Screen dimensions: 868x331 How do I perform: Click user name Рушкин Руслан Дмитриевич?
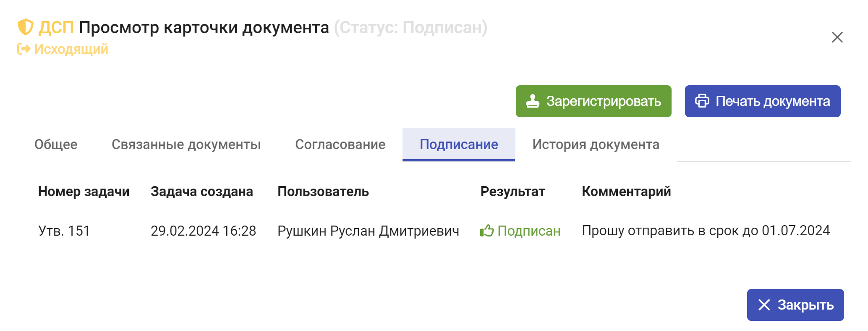click(x=368, y=231)
